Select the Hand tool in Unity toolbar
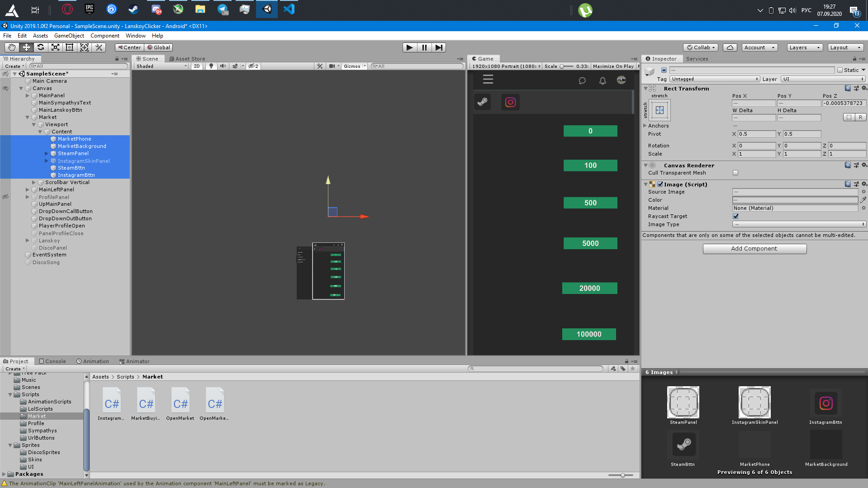Screen dimensions: 868x488 [x=12, y=47]
